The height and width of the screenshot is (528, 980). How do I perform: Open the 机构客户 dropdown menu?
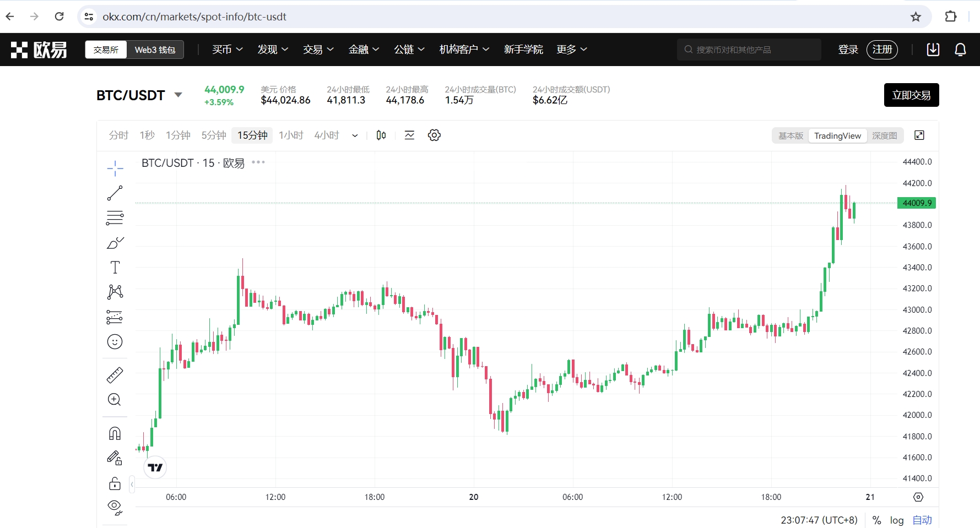[x=464, y=50]
